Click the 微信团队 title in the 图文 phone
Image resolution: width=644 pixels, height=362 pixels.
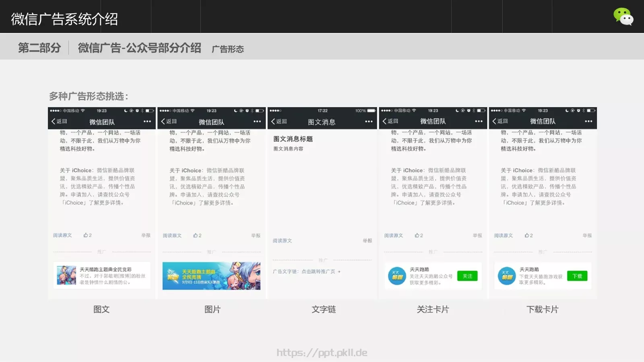[x=102, y=122]
